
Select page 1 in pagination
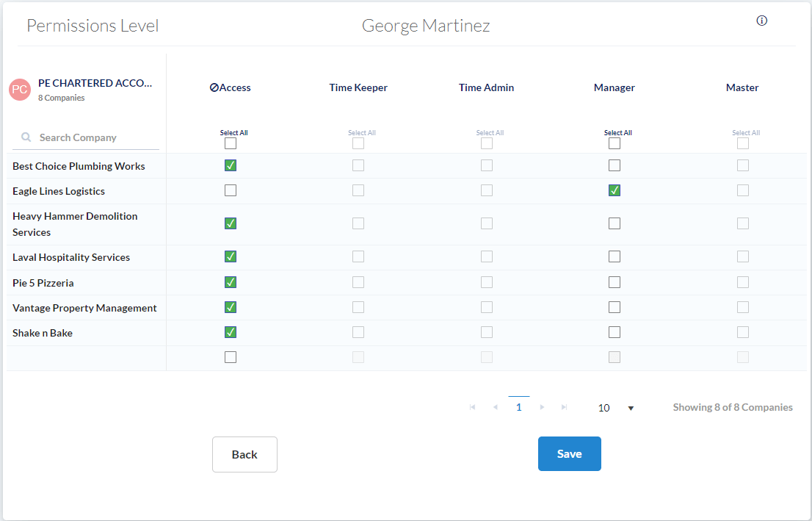click(519, 407)
